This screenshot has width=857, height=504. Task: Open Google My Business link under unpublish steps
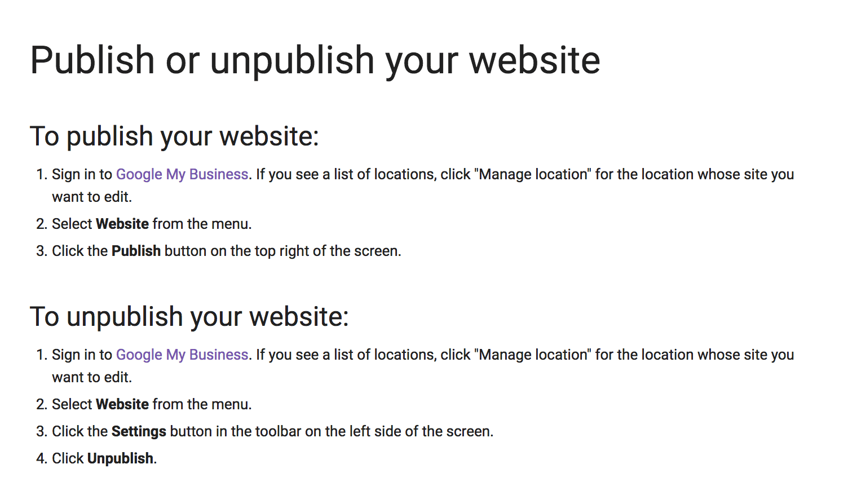pos(182,355)
